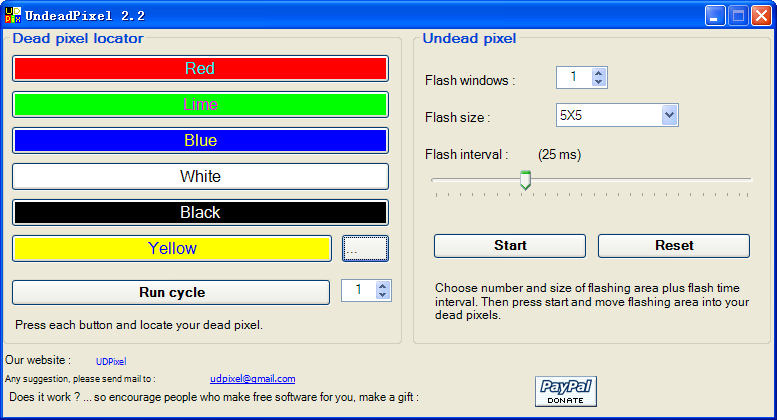Screen dimensions: 777x420
Task: Click the Flash interval slider thumb
Action: 525,180
